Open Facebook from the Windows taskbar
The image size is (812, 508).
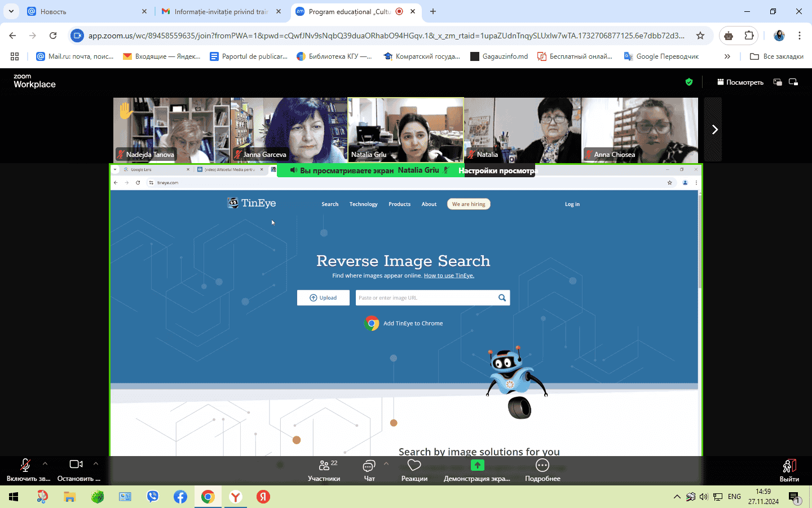pyautogui.click(x=180, y=497)
